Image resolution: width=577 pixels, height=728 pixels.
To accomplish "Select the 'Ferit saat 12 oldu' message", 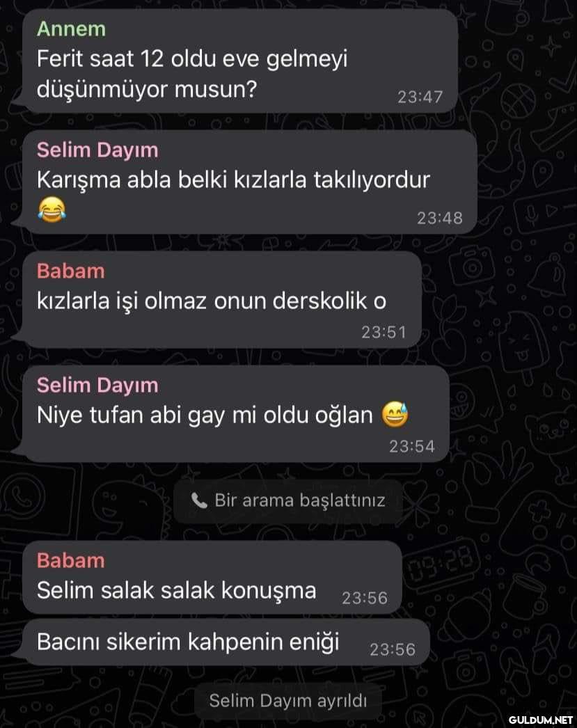I will point(240,61).
